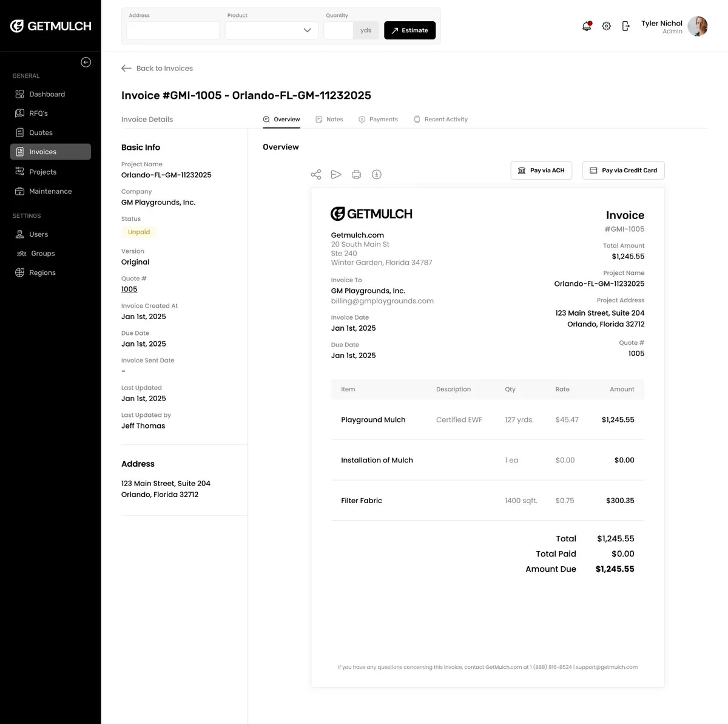Click the Unpaid status badge
The width and height of the screenshot is (728, 724).
(x=139, y=232)
